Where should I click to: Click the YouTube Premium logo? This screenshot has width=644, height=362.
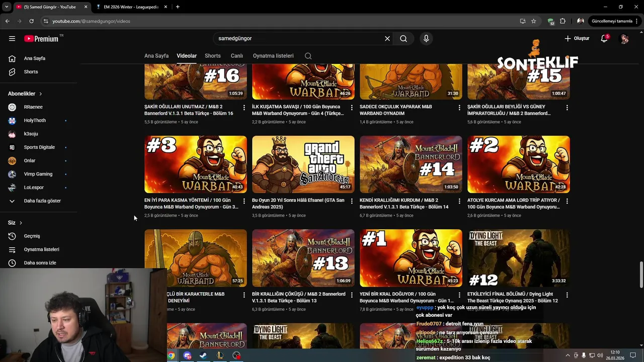click(41, 39)
